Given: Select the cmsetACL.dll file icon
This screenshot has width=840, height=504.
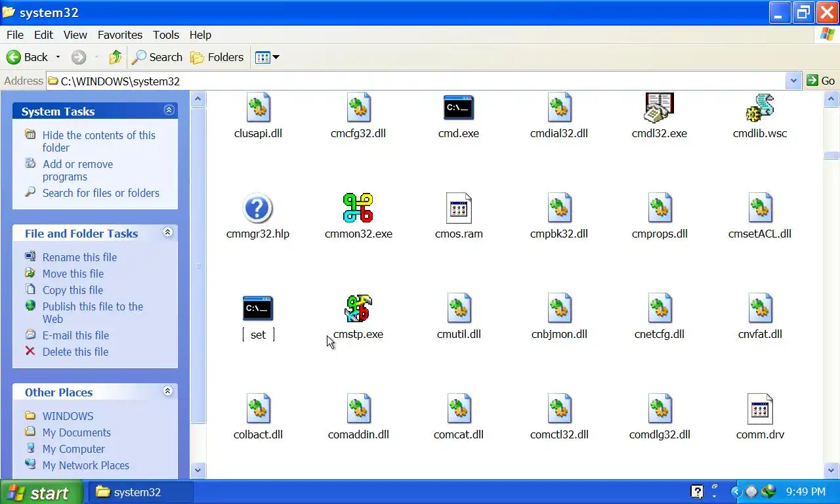Looking at the screenshot, I should point(760,209).
